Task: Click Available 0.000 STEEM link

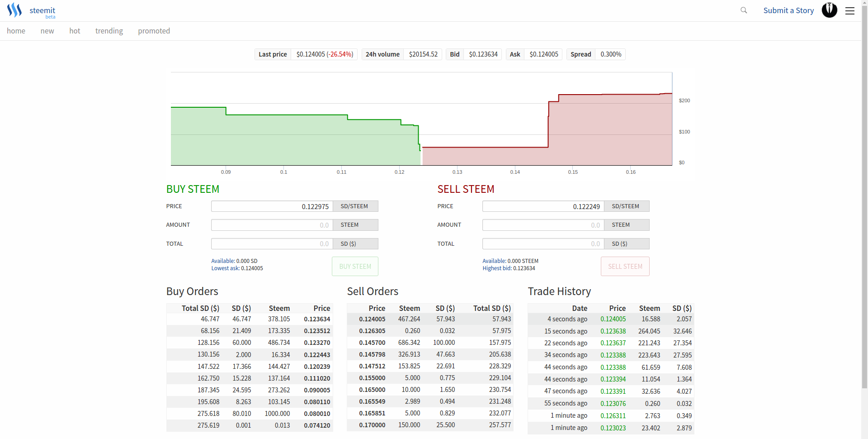Action: coord(510,261)
